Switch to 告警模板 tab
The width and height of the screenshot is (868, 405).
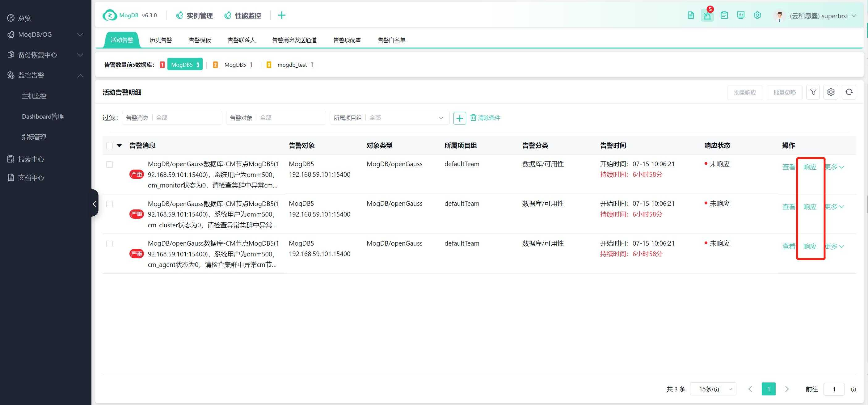tap(200, 40)
